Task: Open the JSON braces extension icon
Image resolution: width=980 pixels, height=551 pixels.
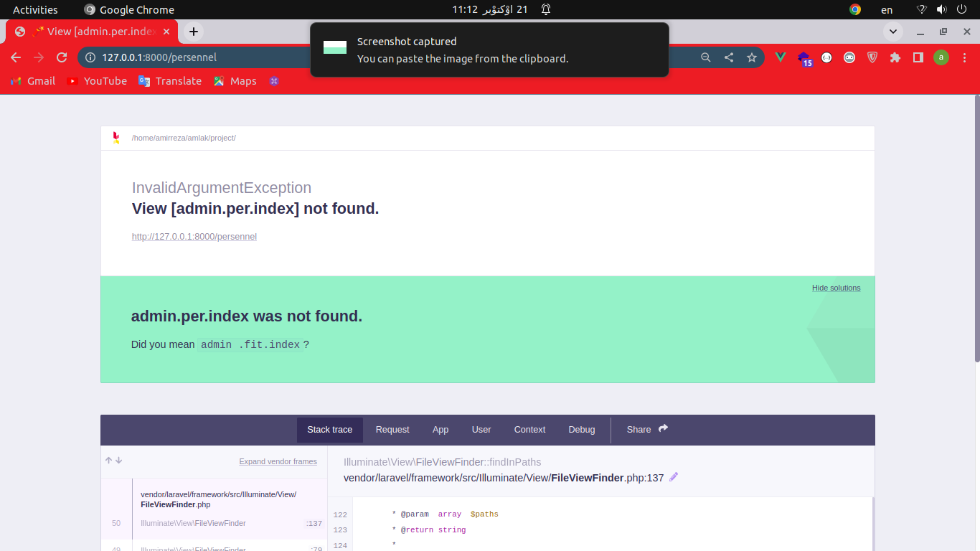Action: click(x=826, y=57)
